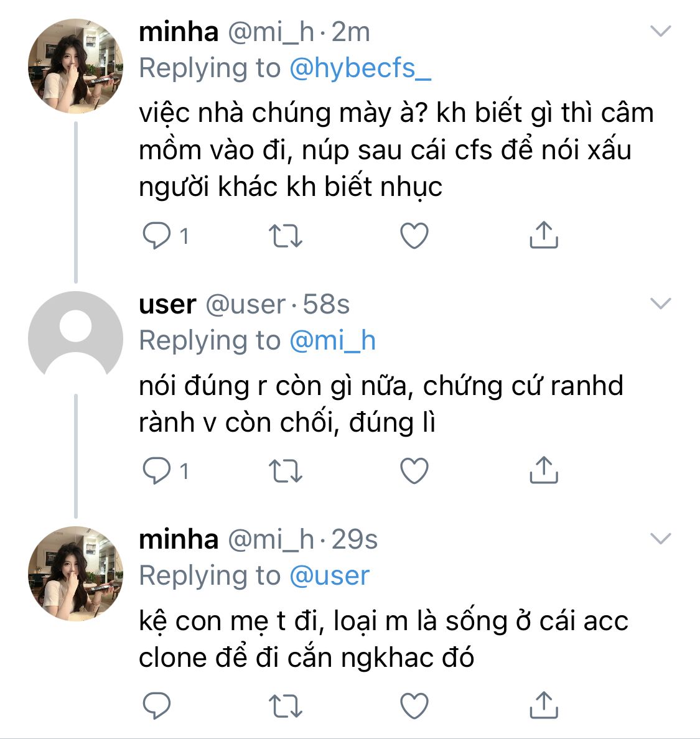The image size is (700, 739).
Task: Share minha's first tweet
Action: tap(543, 235)
